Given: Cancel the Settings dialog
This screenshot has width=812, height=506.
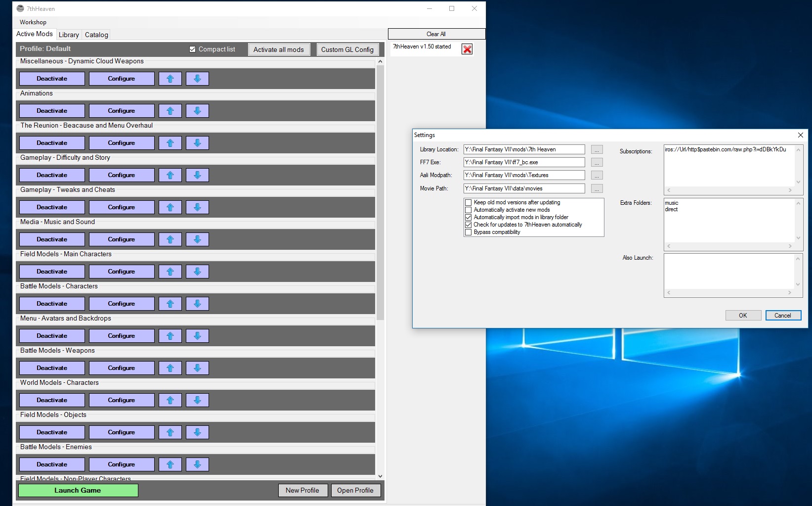Looking at the screenshot, I should point(783,316).
